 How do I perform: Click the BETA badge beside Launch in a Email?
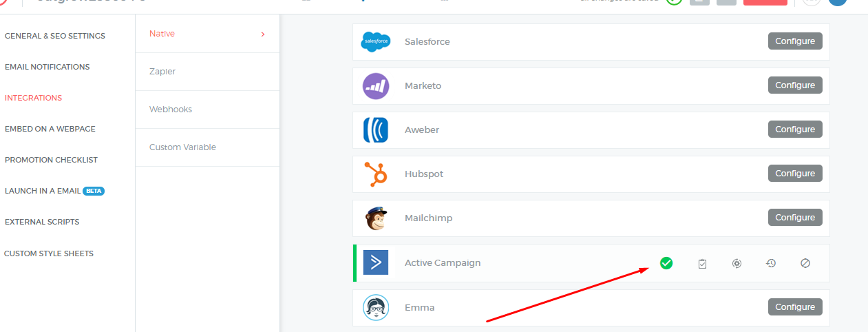pos(94,191)
